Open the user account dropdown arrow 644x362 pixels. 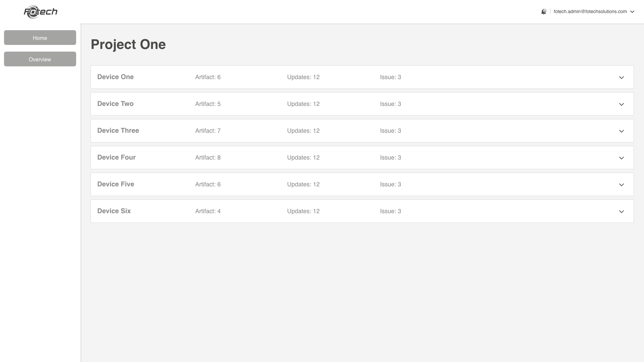(632, 12)
